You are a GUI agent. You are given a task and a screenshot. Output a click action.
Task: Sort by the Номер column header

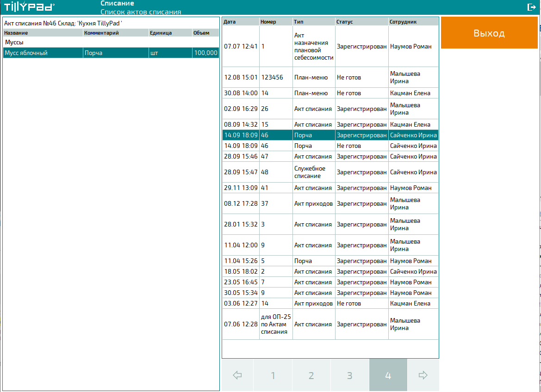click(276, 22)
